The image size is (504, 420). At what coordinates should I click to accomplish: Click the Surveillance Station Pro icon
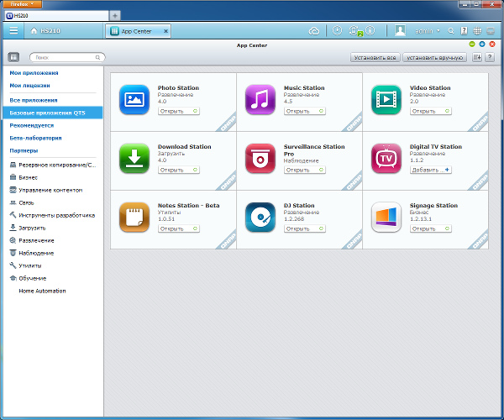[x=260, y=159]
